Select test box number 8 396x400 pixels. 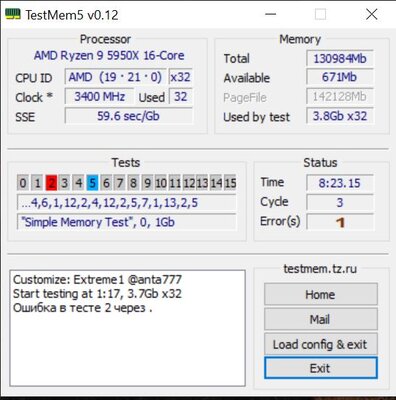(x=133, y=183)
